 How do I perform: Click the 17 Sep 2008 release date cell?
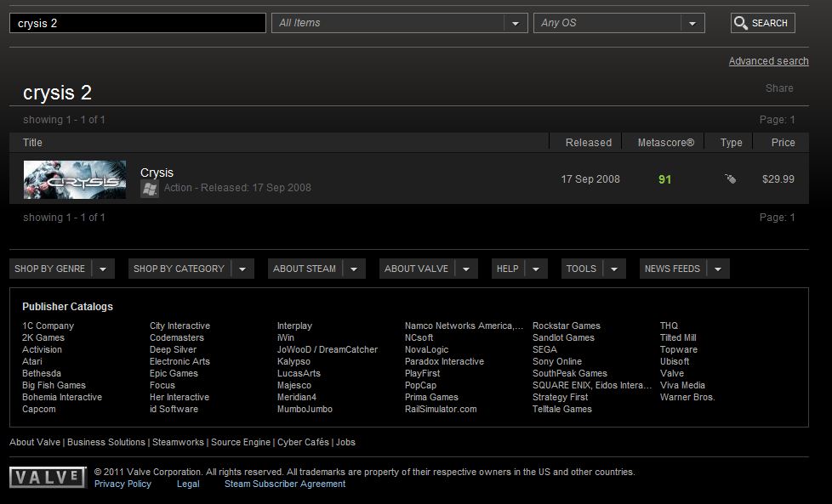[x=590, y=179]
